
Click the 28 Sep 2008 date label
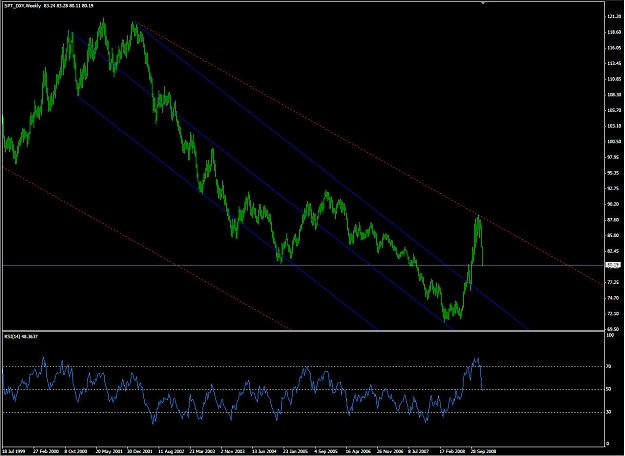pos(483,451)
